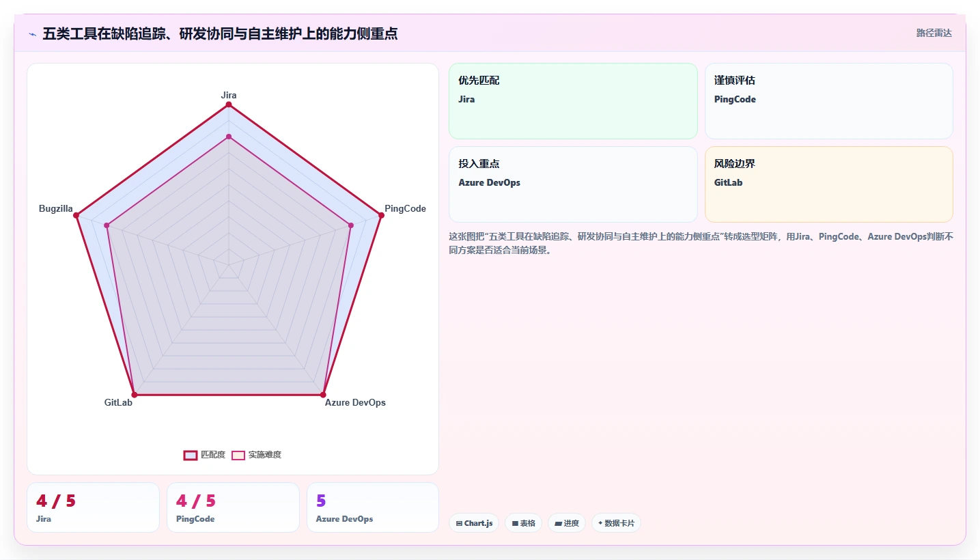
Task: Click the Chart.js tag
Action: point(474,523)
